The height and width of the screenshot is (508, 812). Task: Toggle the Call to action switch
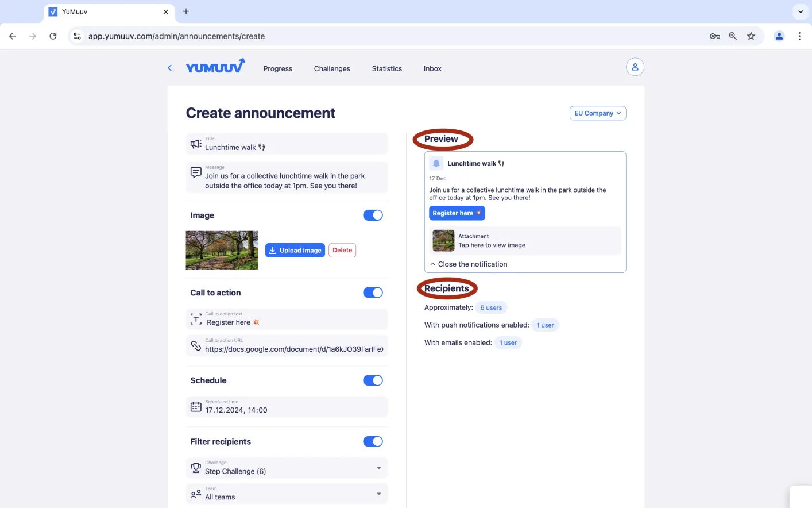[x=373, y=293]
